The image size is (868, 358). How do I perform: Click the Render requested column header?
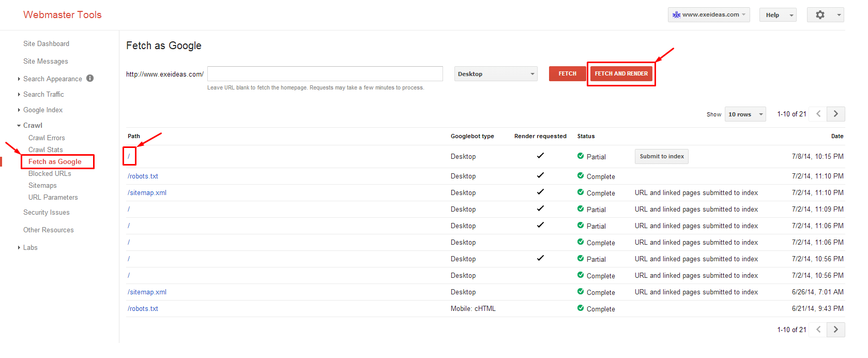[540, 136]
